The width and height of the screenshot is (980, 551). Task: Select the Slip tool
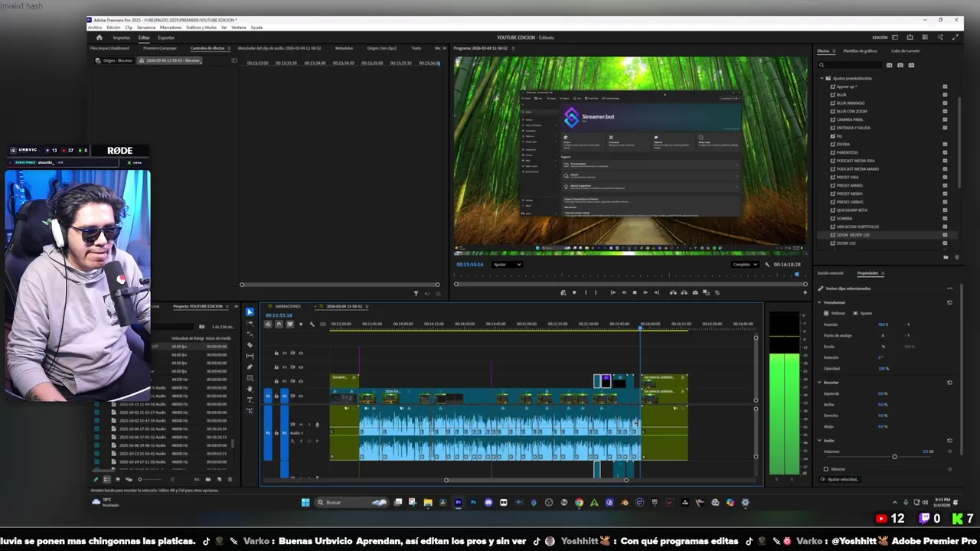click(250, 356)
